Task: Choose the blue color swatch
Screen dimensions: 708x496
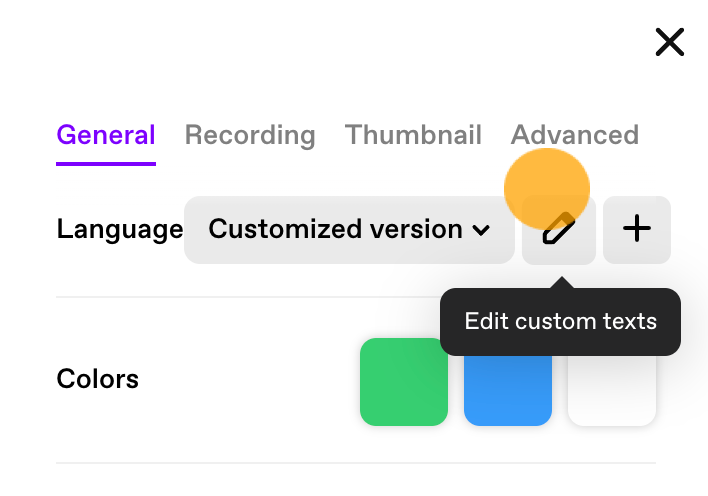Action: [x=508, y=390]
